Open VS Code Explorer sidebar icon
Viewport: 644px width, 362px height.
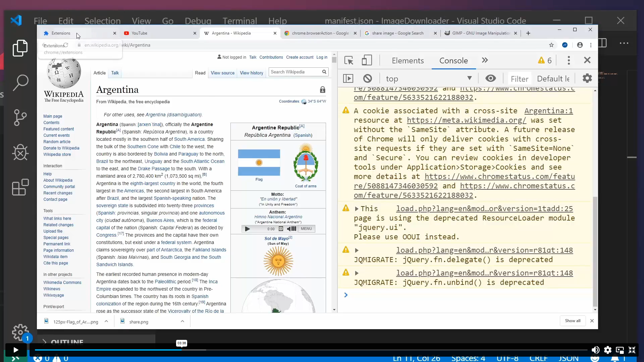(20, 48)
